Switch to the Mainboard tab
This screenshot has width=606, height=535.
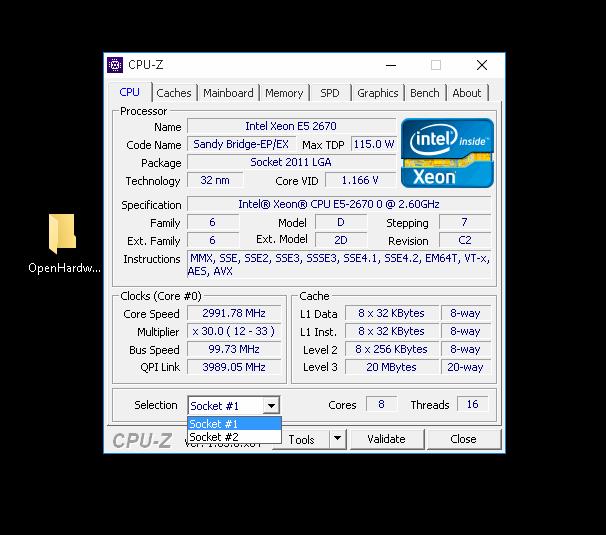click(228, 93)
